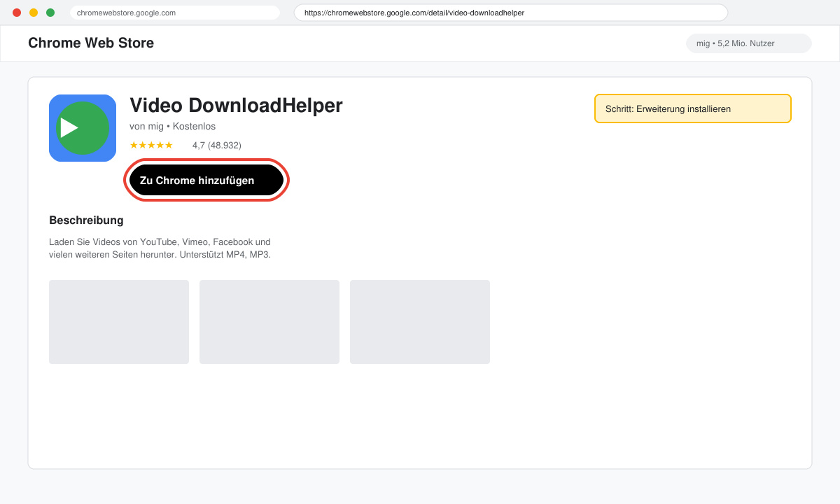The width and height of the screenshot is (840, 504).
Task: Click the 'Video DownloadHelper' title heading
Action: pyautogui.click(x=237, y=106)
